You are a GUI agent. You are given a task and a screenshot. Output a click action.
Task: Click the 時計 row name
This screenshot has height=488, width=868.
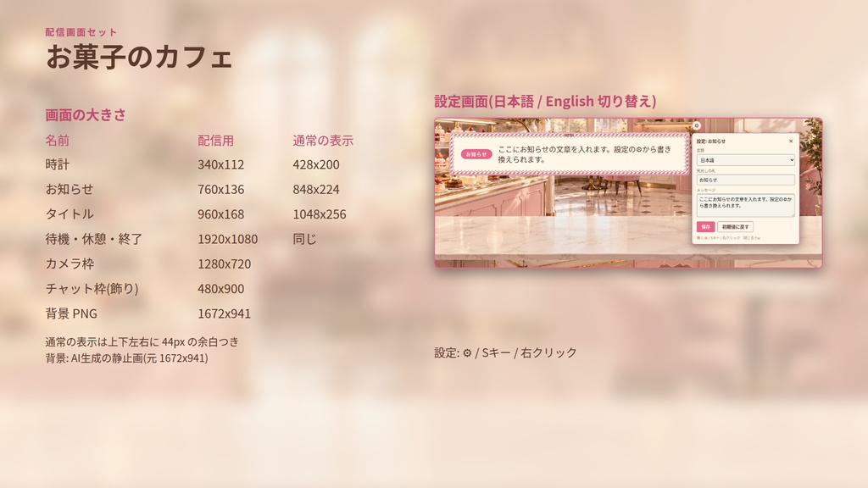(58, 164)
